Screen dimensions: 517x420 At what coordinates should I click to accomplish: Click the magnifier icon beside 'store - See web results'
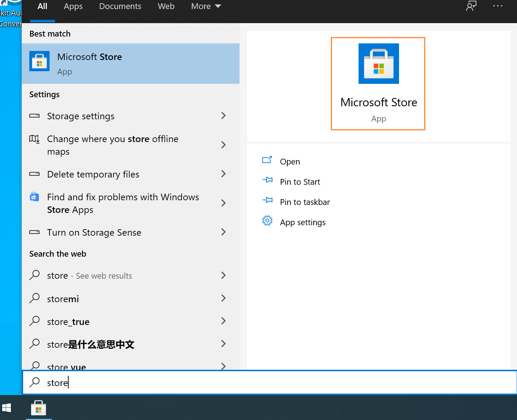pos(34,275)
